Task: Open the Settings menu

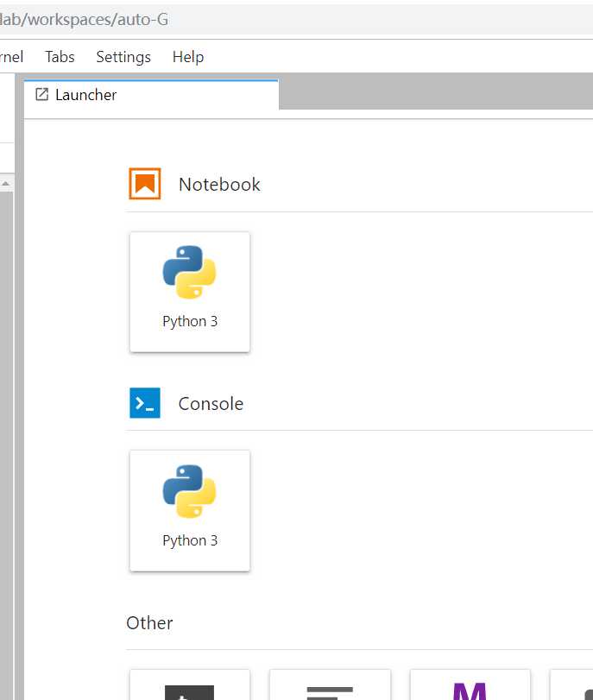Action: coord(123,57)
